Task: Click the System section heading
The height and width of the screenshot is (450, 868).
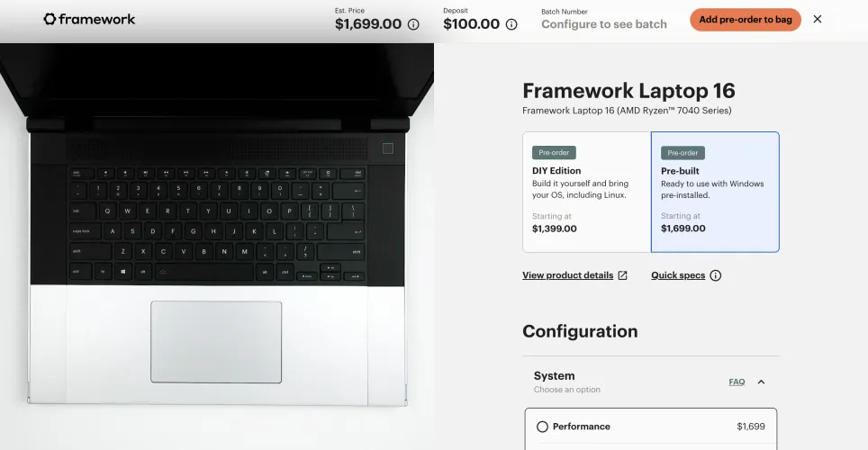Action: click(554, 376)
